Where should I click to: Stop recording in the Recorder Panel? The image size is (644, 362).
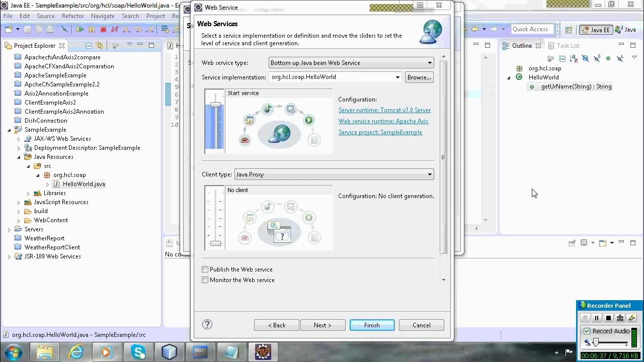tap(608, 318)
